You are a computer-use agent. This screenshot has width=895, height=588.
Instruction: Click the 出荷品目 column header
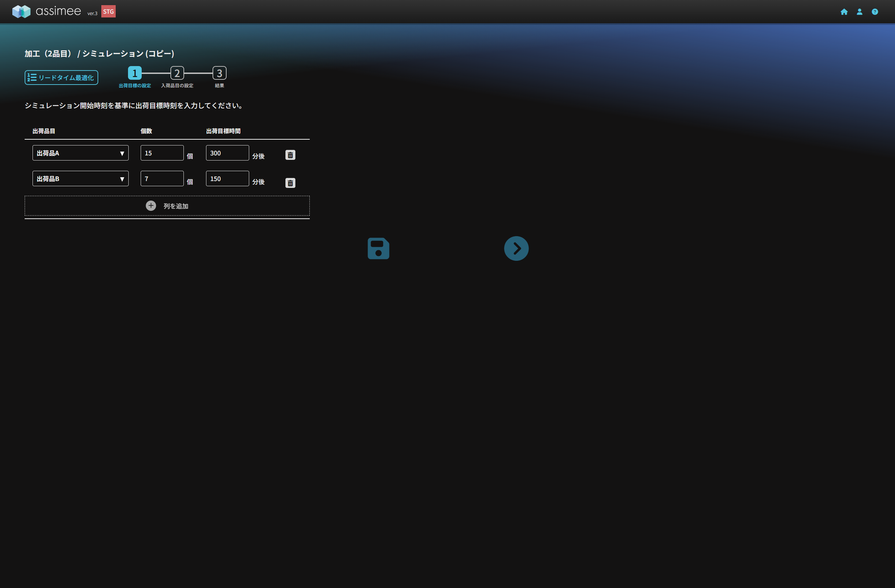coord(43,131)
